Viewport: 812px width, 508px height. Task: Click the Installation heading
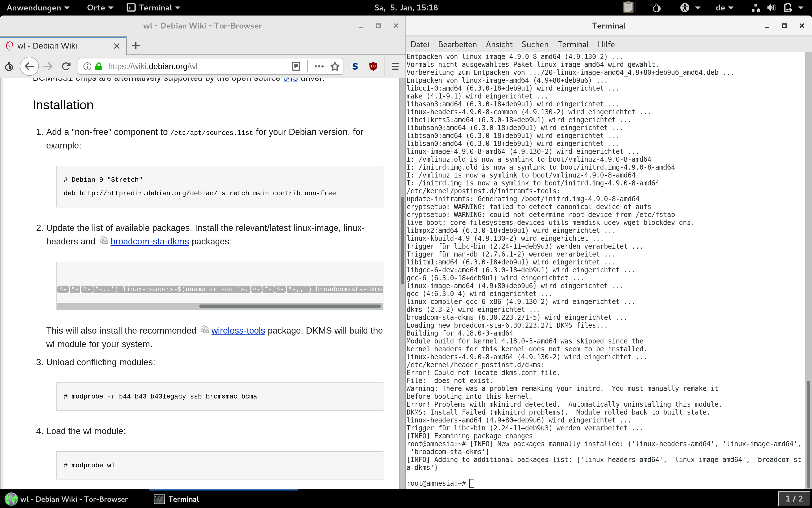pos(63,105)
